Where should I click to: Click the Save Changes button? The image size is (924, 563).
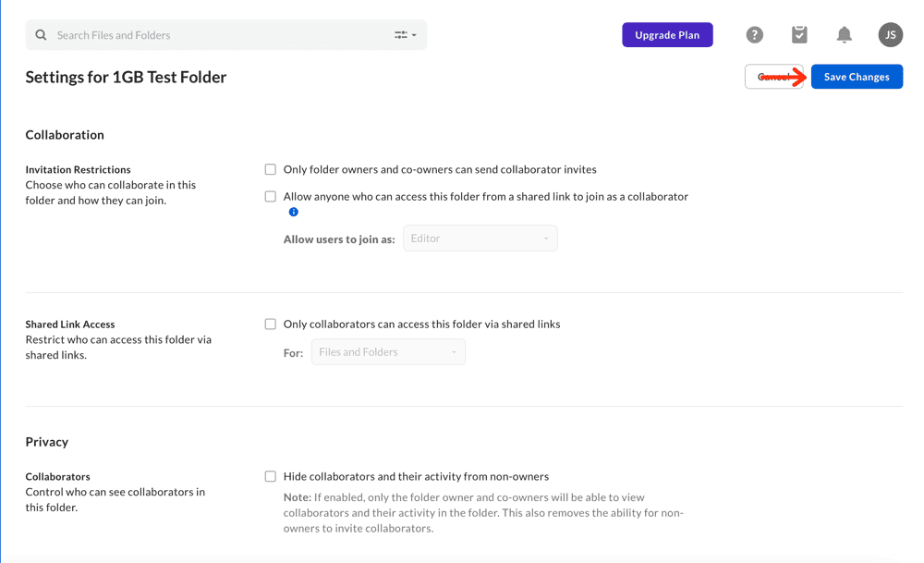(x=857, y=77)
